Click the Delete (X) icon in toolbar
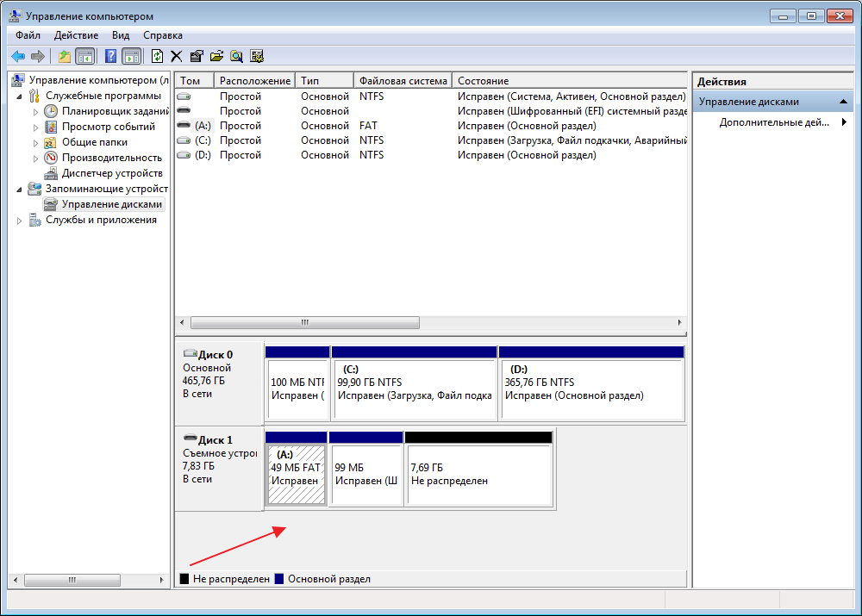This screenshot has height=616, width=862. 177,56
